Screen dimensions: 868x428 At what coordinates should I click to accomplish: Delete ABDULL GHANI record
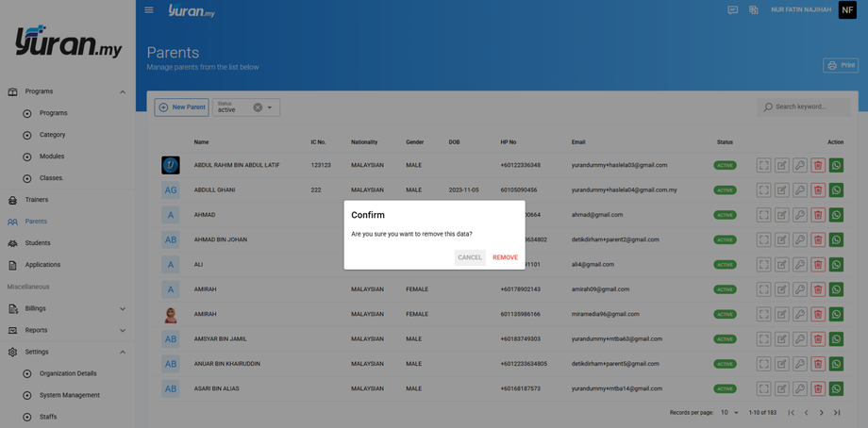tap(818, 190)
